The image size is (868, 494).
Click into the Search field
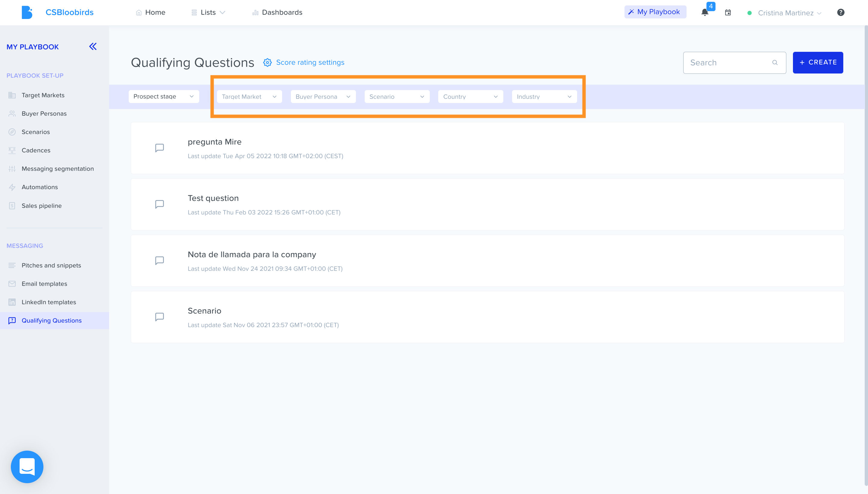[734, 62]
